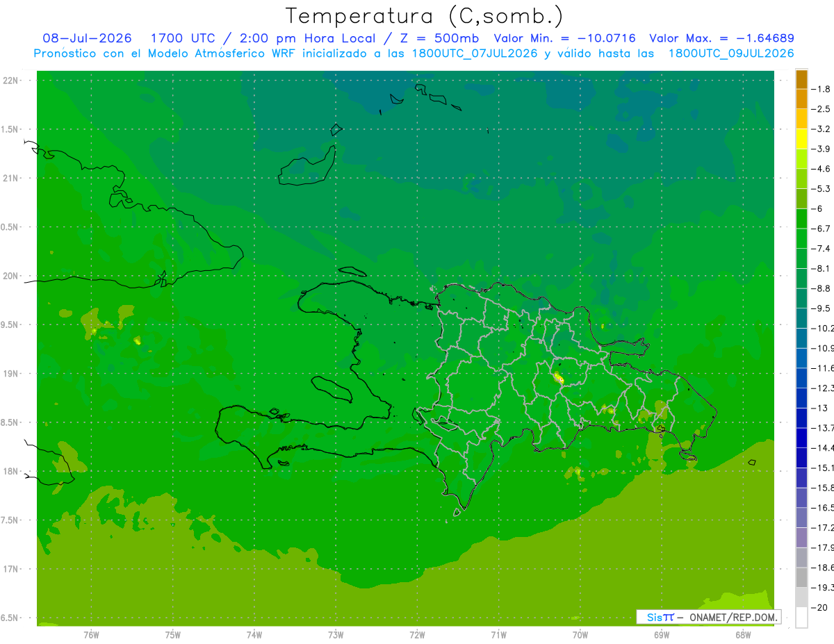
Task: Click the "75W" longitude label
Action: tap(173, 634)
